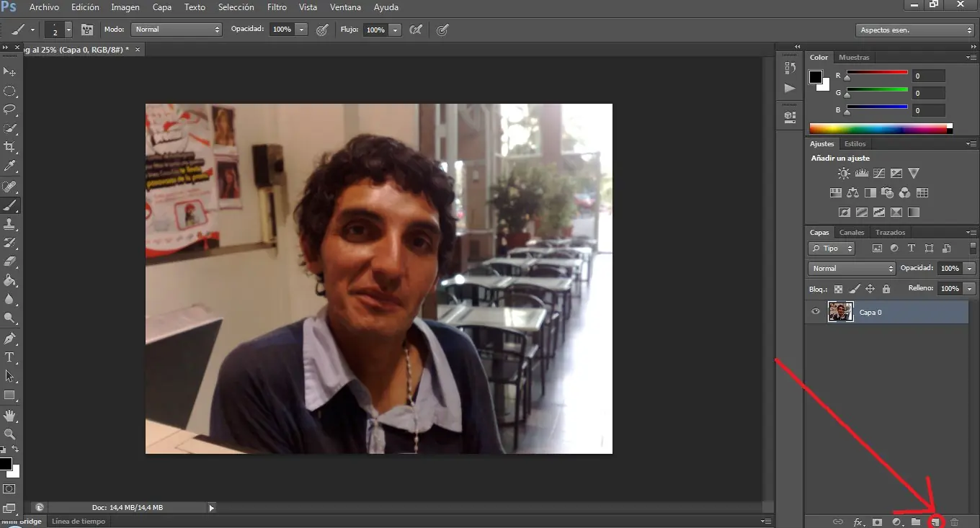The height and width of the screenshot is (528, 980).
Task: Toggle the layer filtering switch
Action: (x=974, y=248)
